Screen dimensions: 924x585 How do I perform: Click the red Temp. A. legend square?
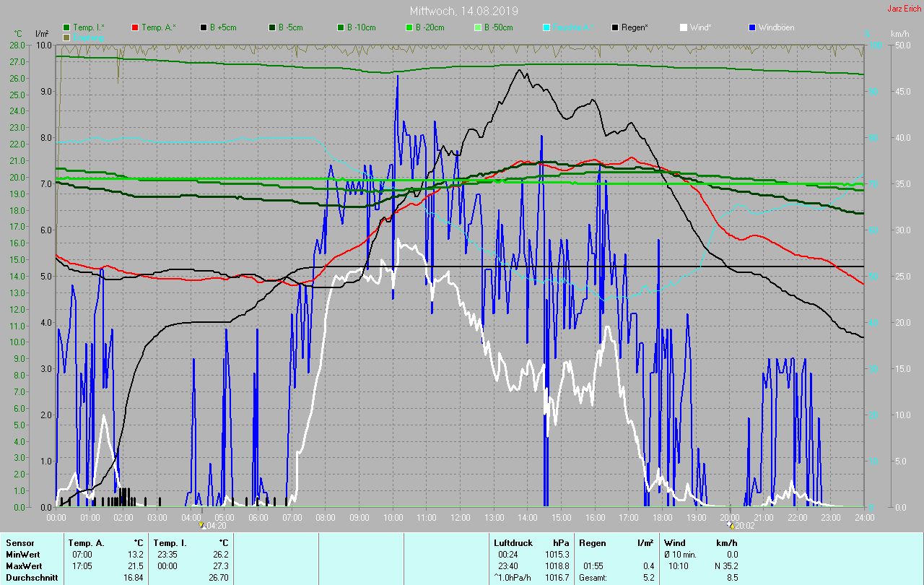pyautogui.click(x=135, y=27)
